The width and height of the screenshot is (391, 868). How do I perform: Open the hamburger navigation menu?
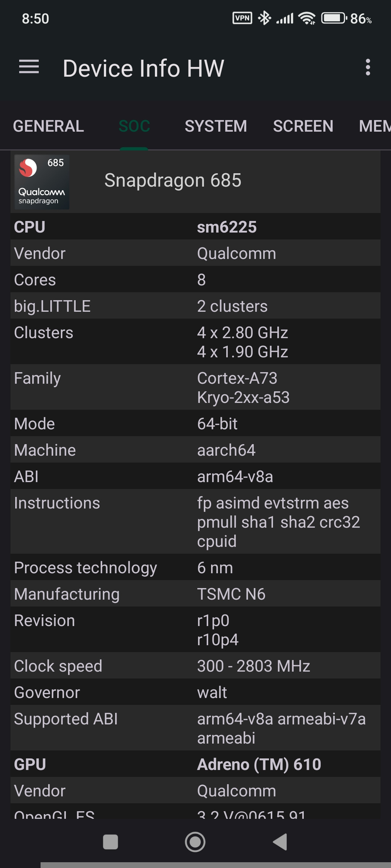[29, 67]
